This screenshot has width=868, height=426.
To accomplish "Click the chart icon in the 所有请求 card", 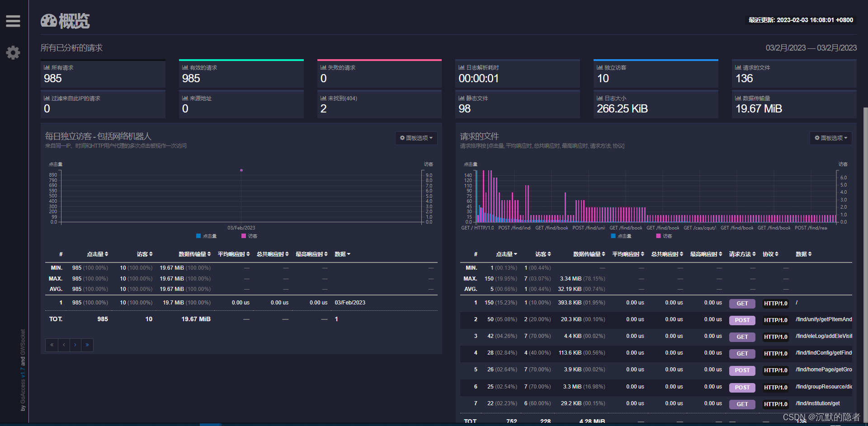I will click(x=47, y=67).
